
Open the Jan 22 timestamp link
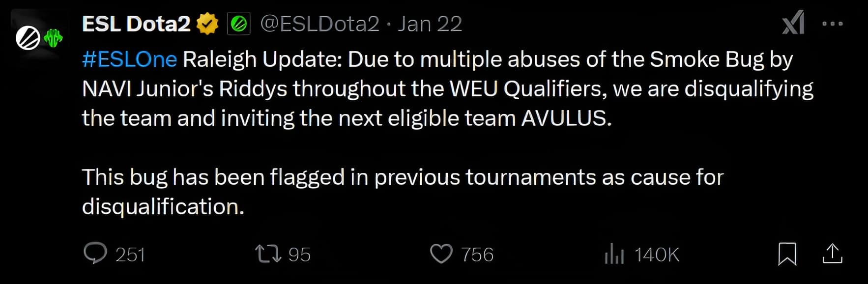pos(430,24)
